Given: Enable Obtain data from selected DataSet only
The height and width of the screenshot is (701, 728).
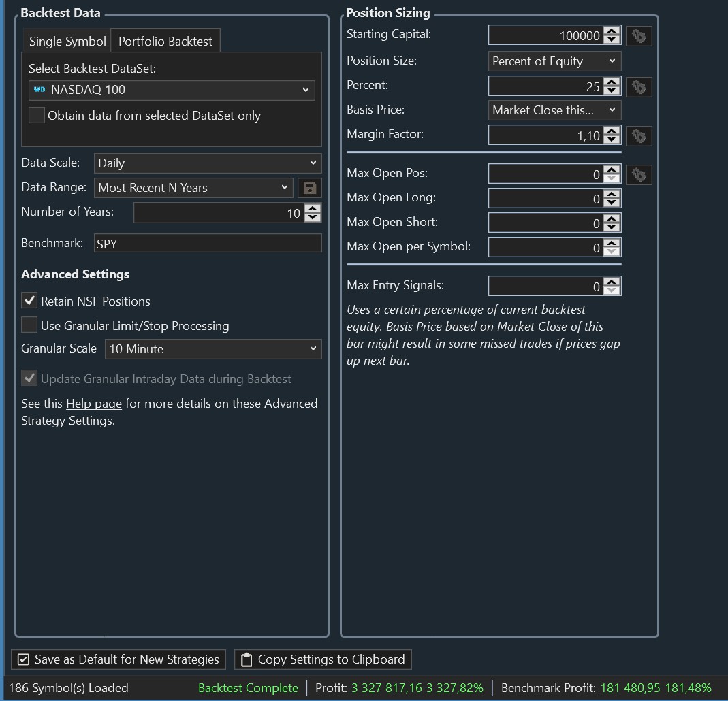Looking at the screenshot, I should coord(37,115).
